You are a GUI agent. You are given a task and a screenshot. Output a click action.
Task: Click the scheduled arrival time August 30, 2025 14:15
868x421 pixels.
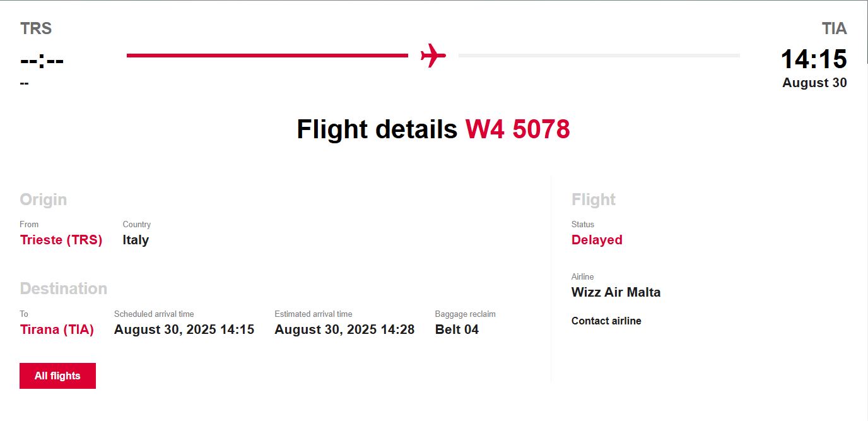pyautogui.click(x=184, y=329)
